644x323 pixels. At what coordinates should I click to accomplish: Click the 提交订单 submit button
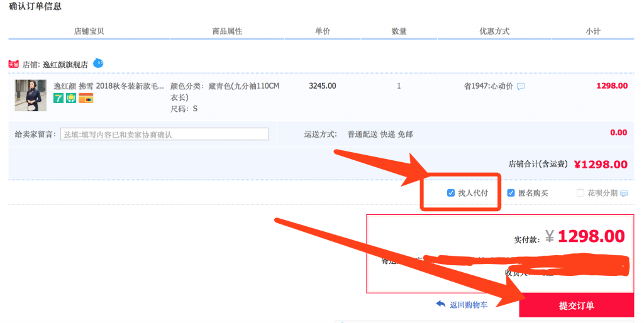(576, 306)
